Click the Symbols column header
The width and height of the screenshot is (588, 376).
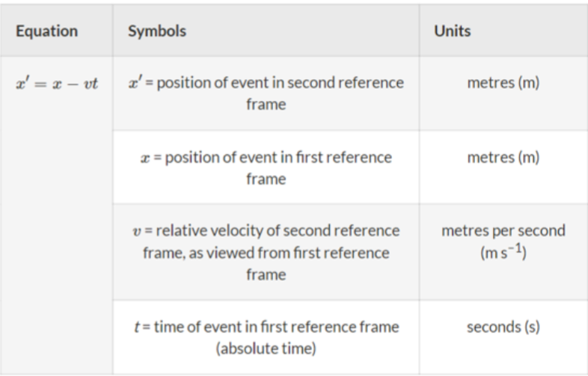(x=156, y=31)
